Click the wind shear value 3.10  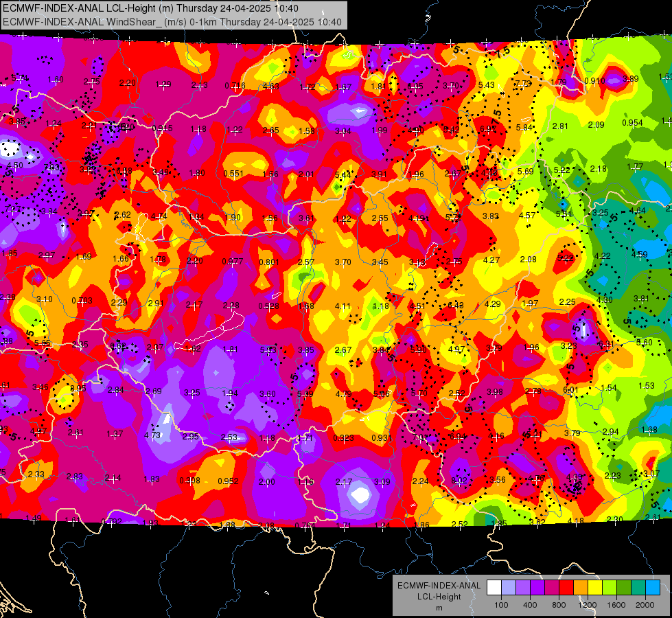point(45,299)
